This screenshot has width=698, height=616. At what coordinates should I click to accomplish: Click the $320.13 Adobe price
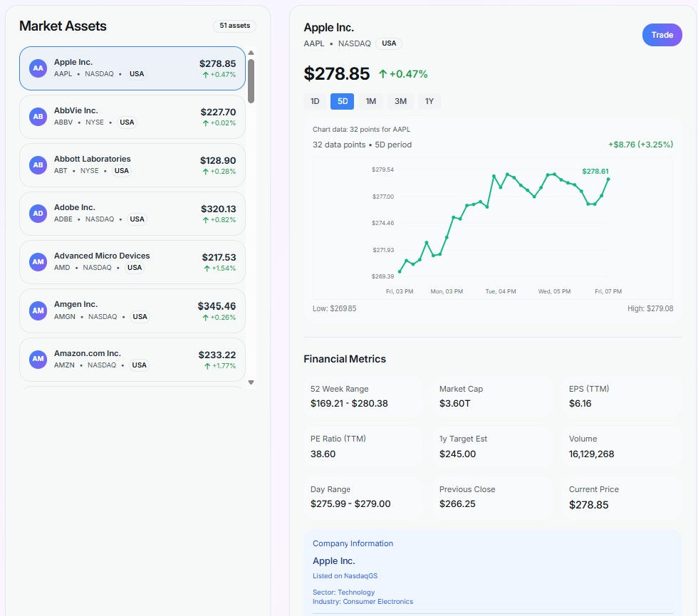218,209
